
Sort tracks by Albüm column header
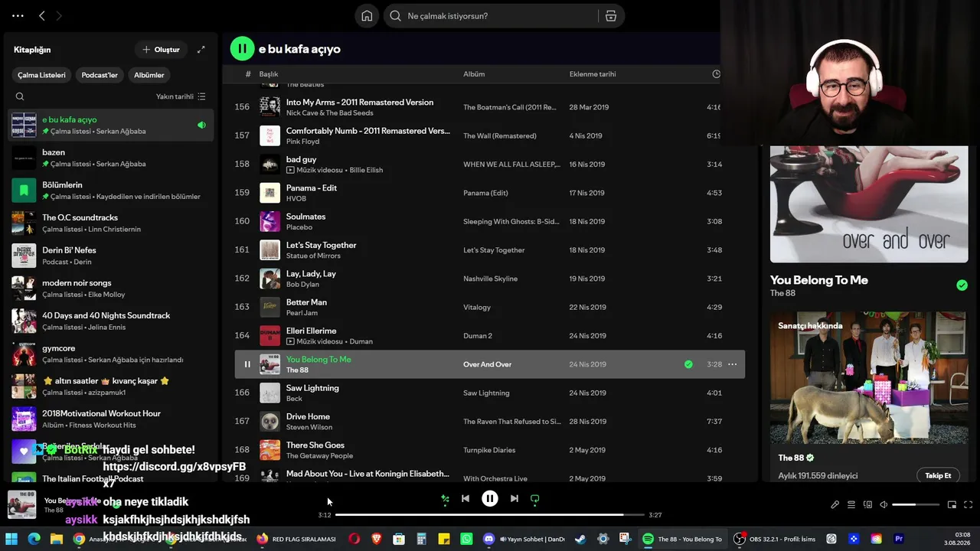[474, 74]
